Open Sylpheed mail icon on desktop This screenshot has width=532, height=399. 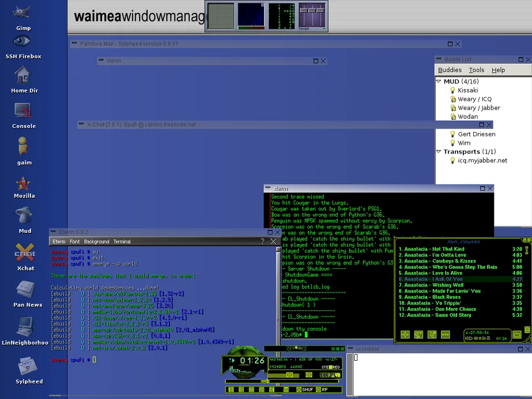(28, 366)
